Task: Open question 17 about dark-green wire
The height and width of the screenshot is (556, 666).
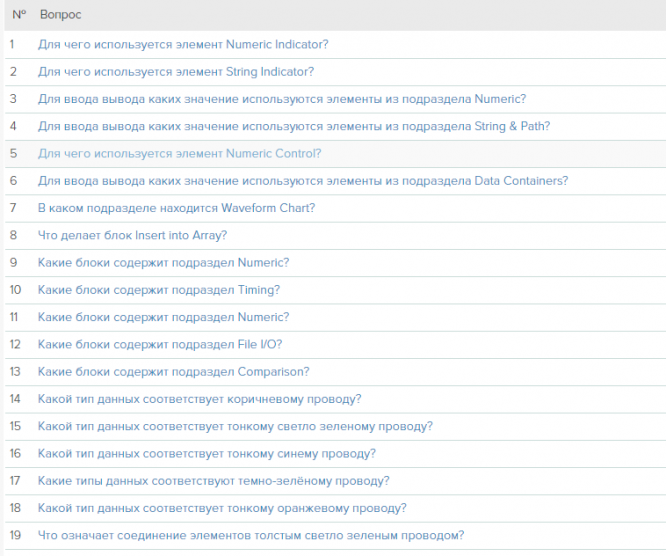Action: coord(214,481)
